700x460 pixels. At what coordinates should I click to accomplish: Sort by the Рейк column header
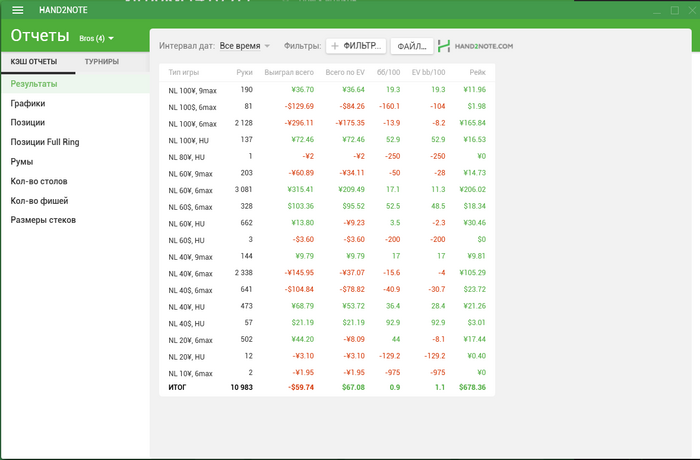477,72
